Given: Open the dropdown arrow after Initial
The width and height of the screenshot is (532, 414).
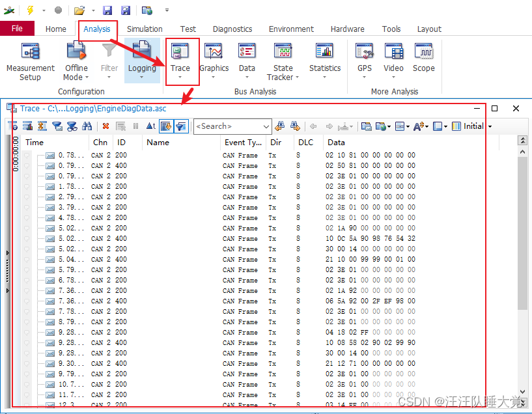Looking at the screenshot, I should coord(490,126).
